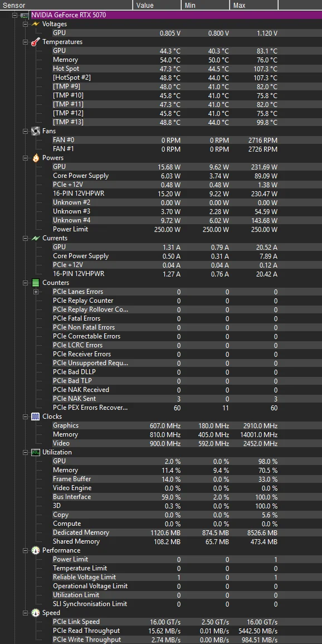
Task: Click the Currents waveform icon
Action: 36,238
